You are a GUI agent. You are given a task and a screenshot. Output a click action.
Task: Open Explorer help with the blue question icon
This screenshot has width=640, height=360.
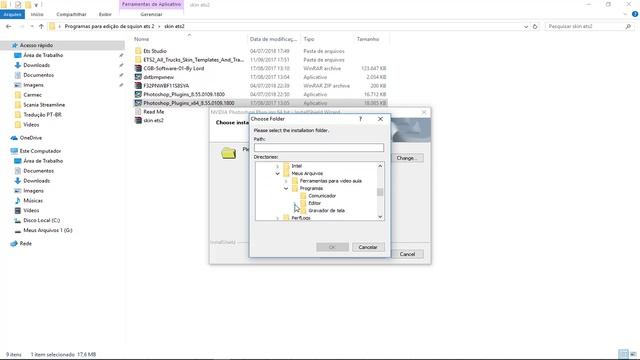point(635,14)
